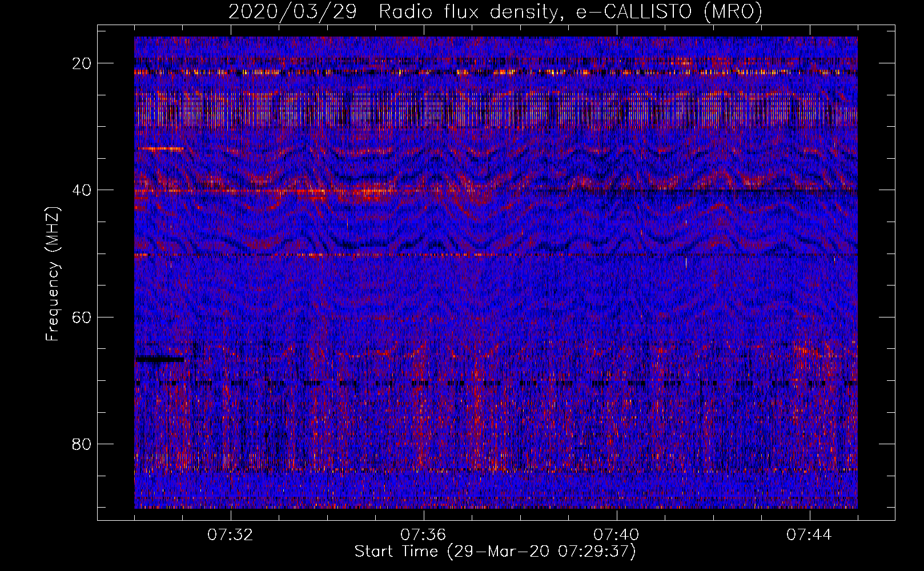The image size is (924, 571).
Task: Click the 07:44 time tick label
Action: coord(809,535)
